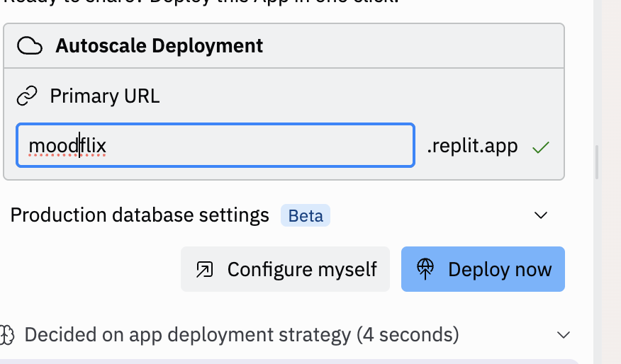Screen dimensions: 621x364
Task: Click the Configure myself button
Action: [285, 269]
